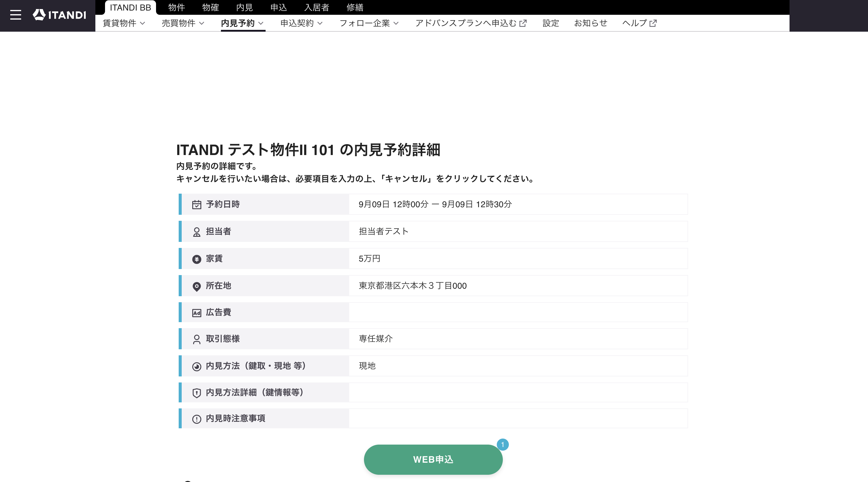Click the map pin icon beside 所在地
This screenshot has width=868, height=482.
(196, 286)
